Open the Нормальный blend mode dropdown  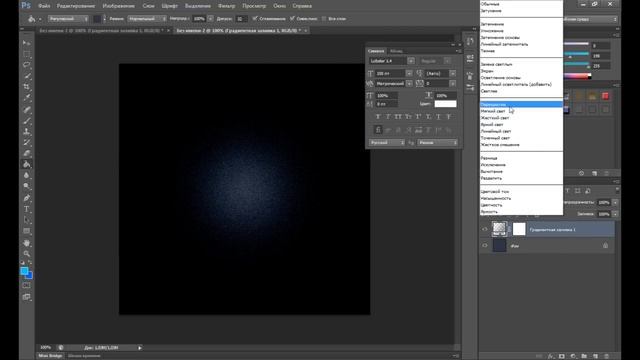[147, 19]
